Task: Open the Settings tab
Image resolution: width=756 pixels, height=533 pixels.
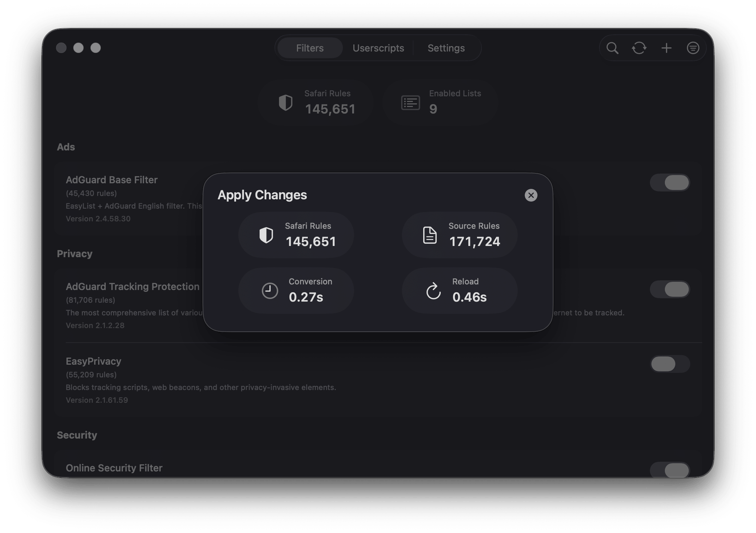Action: pyautogui.click(x=446, y=48)
